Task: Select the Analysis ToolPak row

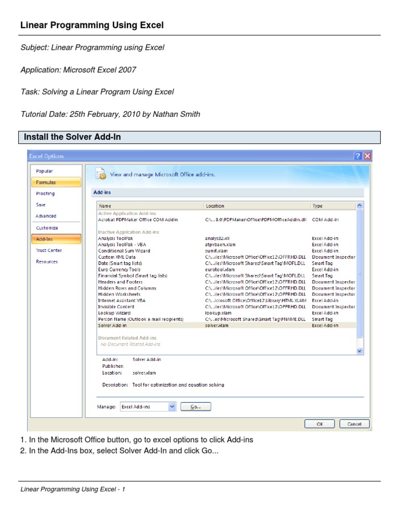Action: click(227, 238)
